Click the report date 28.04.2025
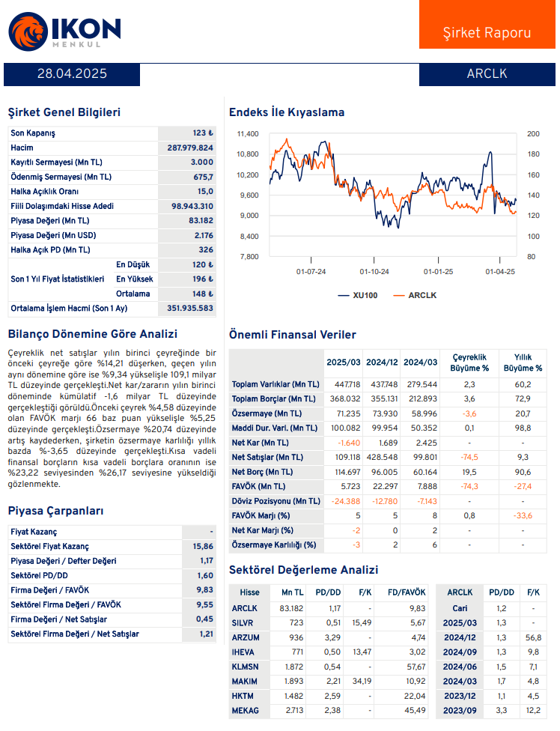The width and height of the screenshot is (560, 731). [72, 73]
